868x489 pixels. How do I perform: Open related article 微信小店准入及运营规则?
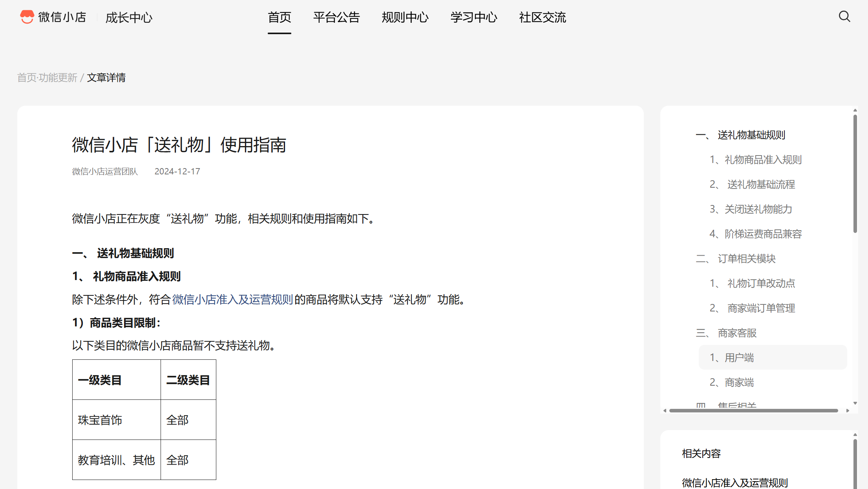735,483
